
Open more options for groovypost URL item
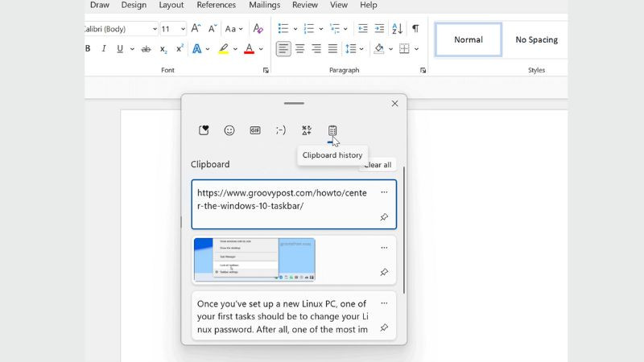coord(384,192)
